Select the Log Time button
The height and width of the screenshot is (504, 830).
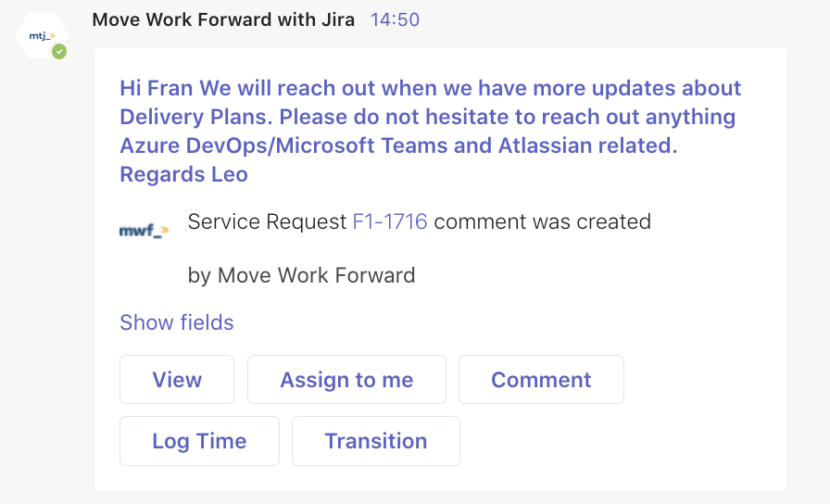[x=199, y=441]
